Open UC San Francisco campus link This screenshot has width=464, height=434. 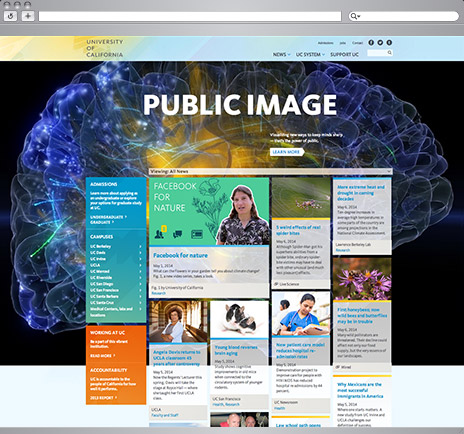(104, 290)
